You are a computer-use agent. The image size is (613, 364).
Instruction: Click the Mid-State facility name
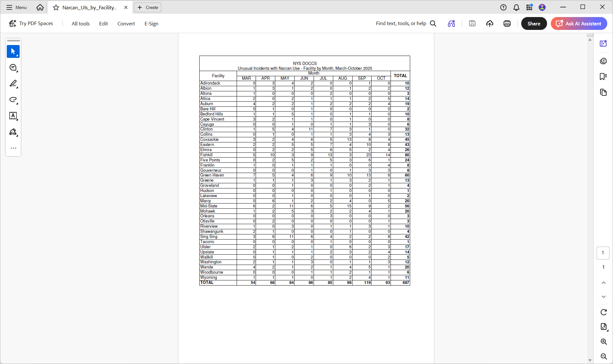209,206
